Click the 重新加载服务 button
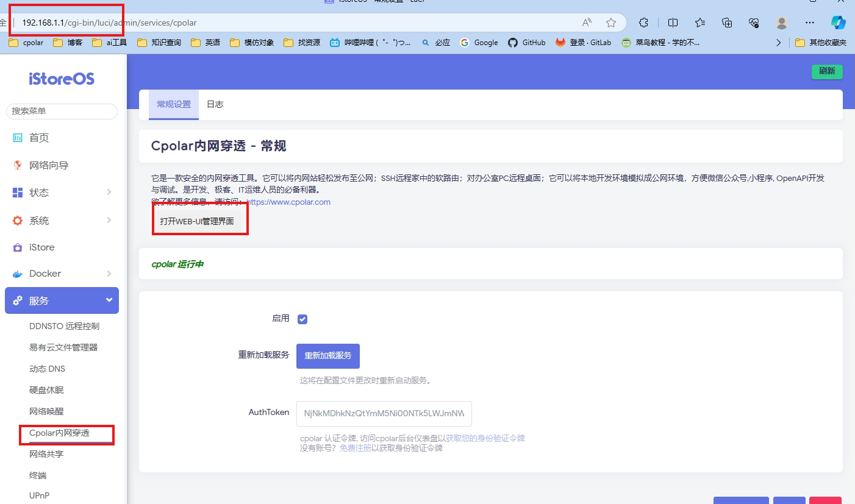The height and width of the screenshot is (504, 855). point(328,356)
